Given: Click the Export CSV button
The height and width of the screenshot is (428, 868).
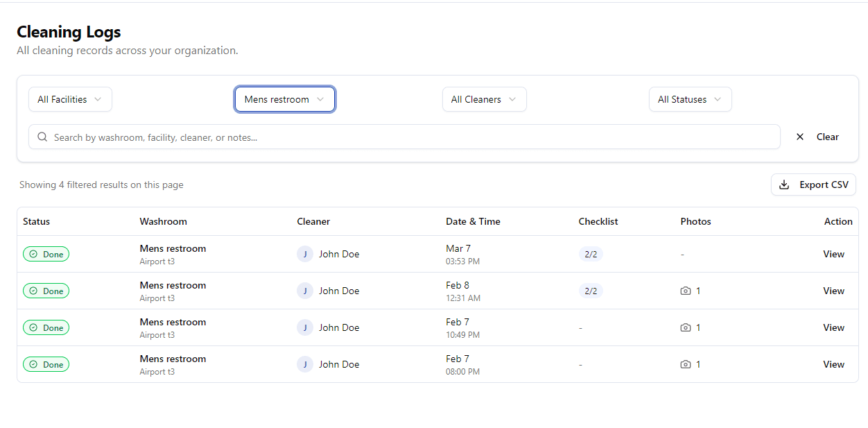Looking at the screenshot, I should pos(813,185).
